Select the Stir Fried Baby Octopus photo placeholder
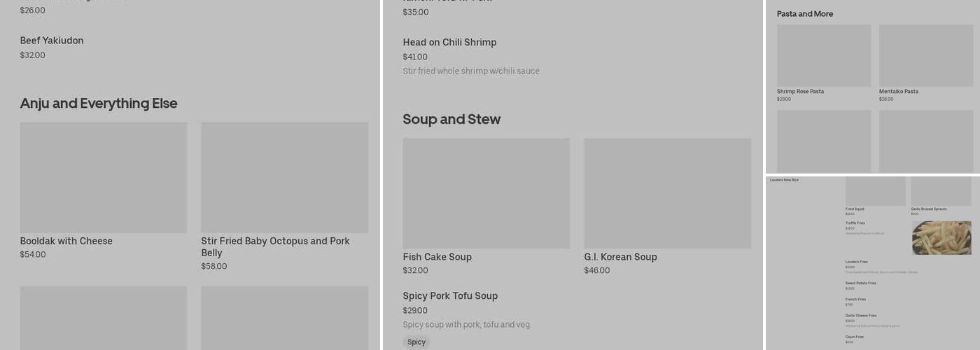The image size is (980, 350). tap(284, 177)
